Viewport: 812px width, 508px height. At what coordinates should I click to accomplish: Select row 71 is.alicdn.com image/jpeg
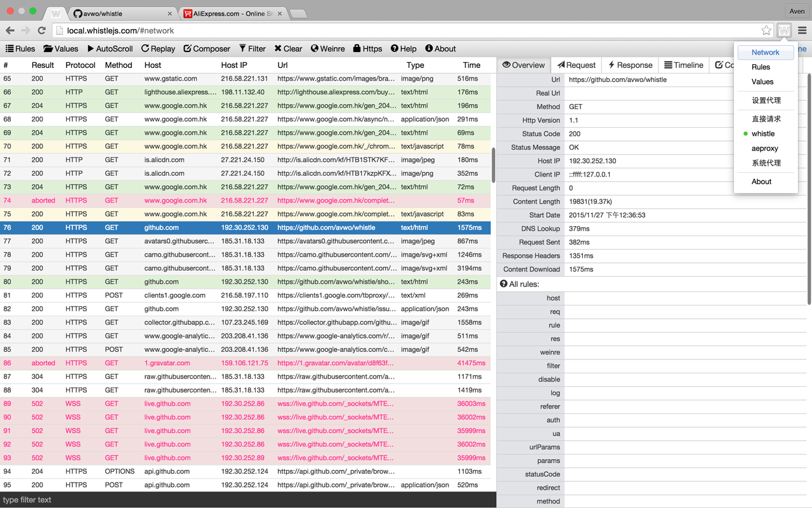246,160
